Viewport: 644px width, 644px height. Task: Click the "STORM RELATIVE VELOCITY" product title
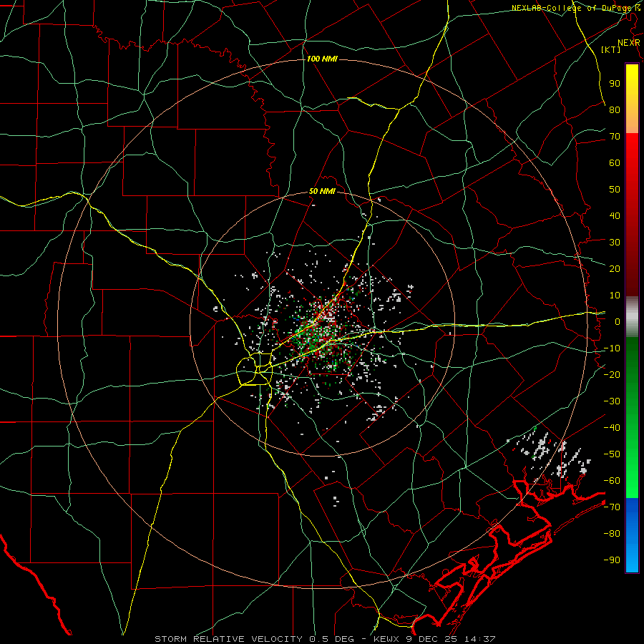tap(228, 639)
